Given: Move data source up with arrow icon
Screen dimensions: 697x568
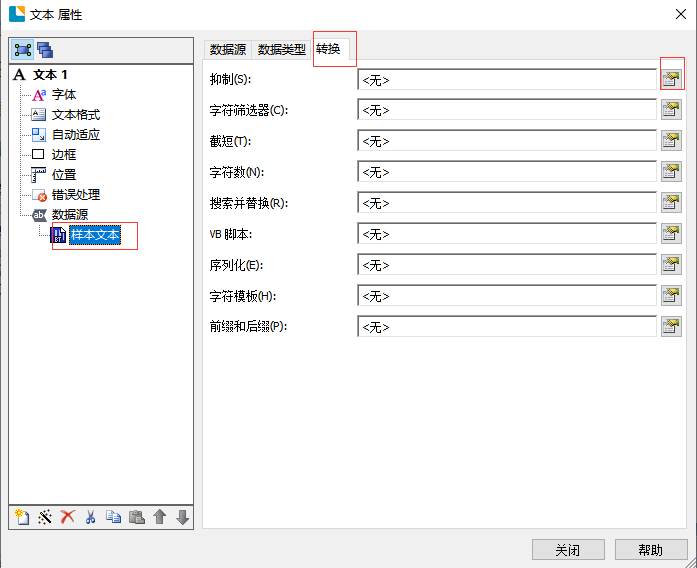Looking at the screenshot, I should pyautogui.click(x=159, y=517).
